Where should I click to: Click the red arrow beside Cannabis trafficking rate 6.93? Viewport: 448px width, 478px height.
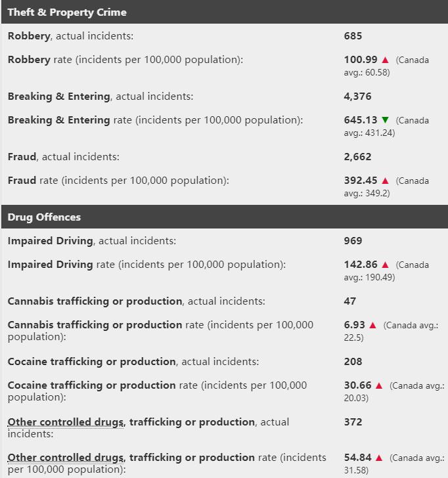(x=372, y=326)
